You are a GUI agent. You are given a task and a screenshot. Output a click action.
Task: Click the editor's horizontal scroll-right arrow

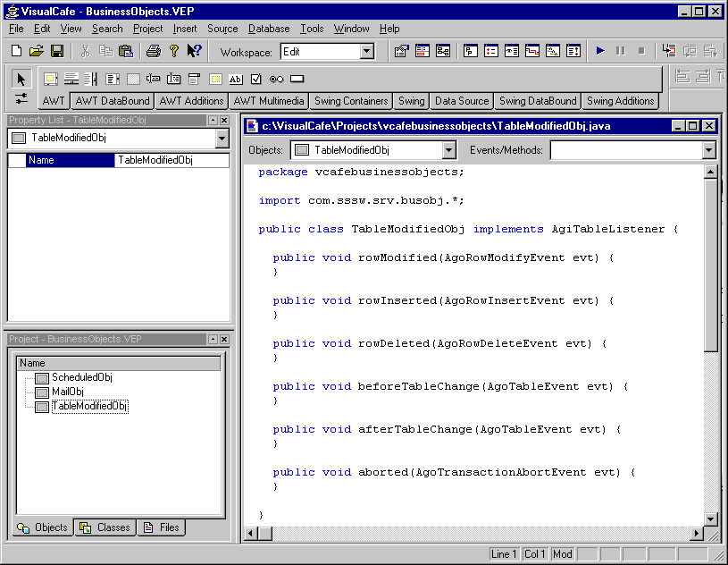[x=696, y=534]
